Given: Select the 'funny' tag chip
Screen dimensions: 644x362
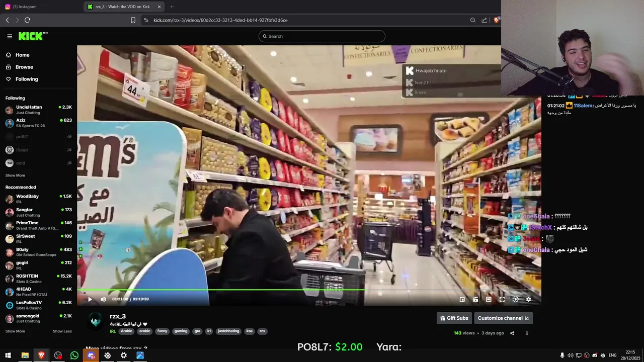Looking at the screenshot, I should 162,331.
